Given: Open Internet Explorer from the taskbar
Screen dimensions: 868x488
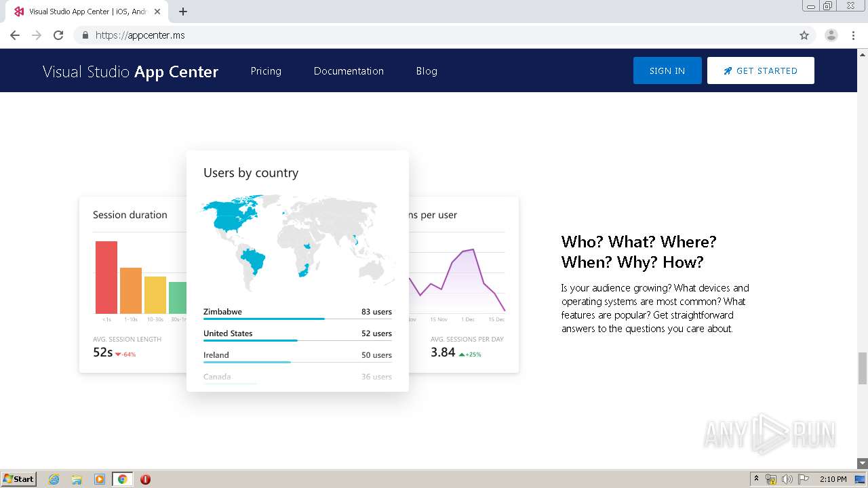Looking at the screenshot, I should tap(54, 479).
